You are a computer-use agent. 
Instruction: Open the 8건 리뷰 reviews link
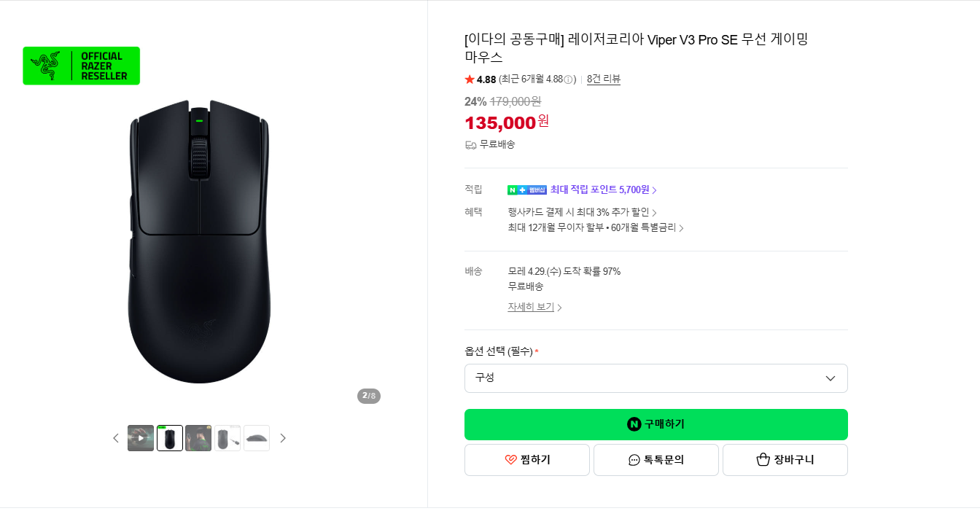(603, 79)
